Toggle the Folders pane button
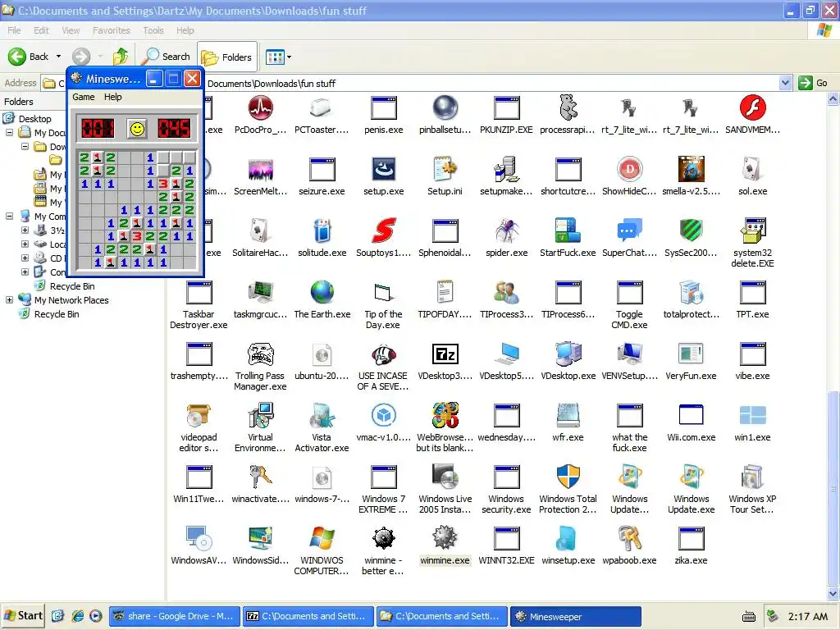The height and width of the screenshot is (630, 840). 227,57
